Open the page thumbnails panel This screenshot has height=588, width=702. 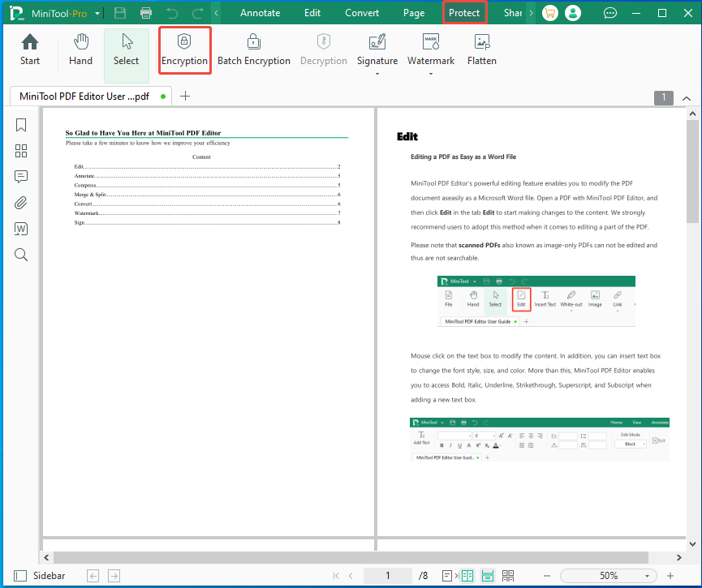tap(21, 151)
